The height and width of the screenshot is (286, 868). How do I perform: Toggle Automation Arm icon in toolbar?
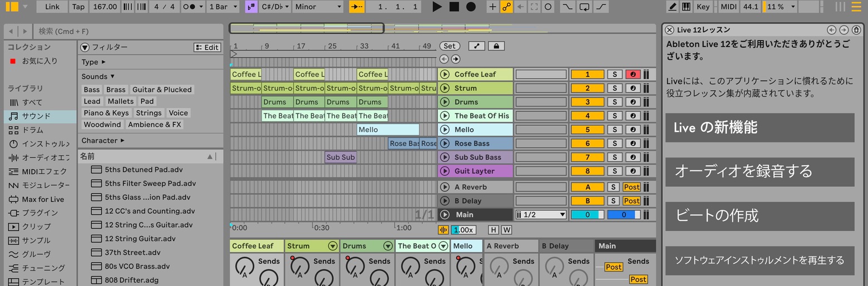(506, 7)
